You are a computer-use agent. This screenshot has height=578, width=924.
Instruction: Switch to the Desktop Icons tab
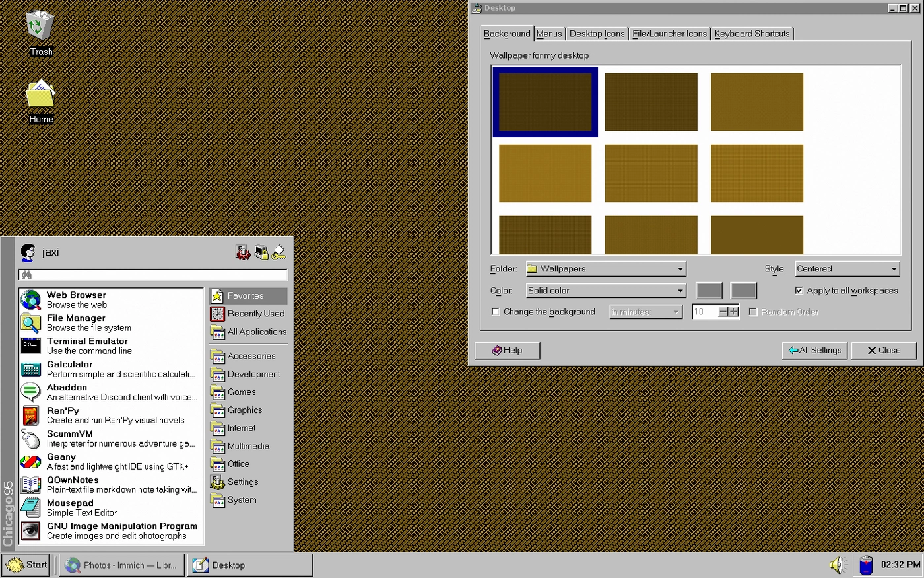[597, 34]
